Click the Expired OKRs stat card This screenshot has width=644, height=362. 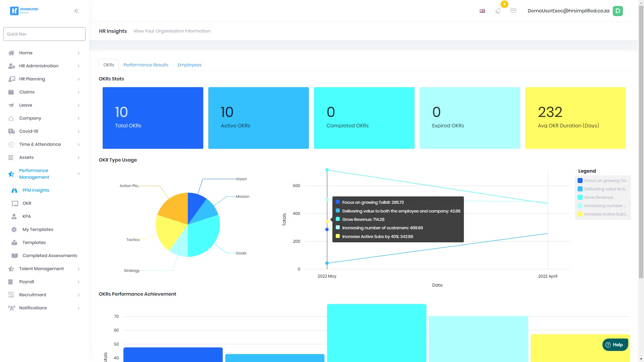pos(470,118)
